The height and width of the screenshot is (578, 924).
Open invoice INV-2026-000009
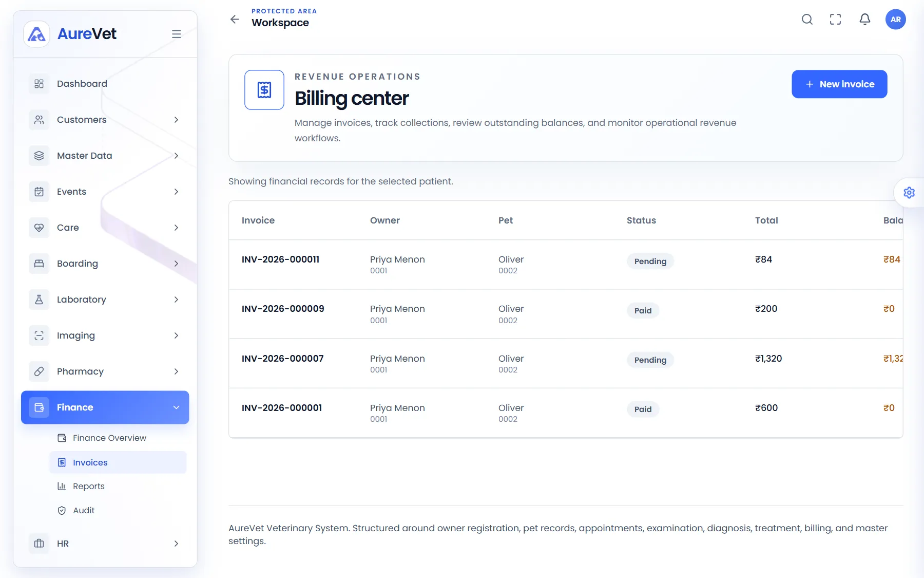[x=283, y=309]
